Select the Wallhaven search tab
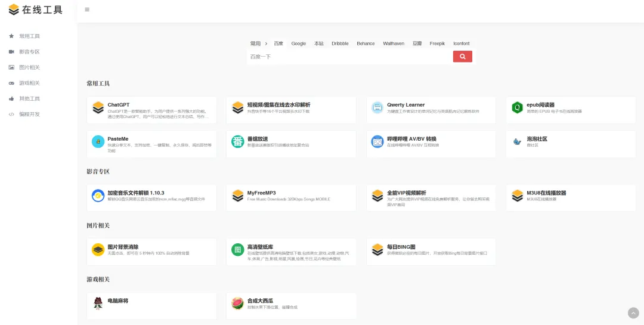This screenshot has height=325, width=644. (394, 44)
